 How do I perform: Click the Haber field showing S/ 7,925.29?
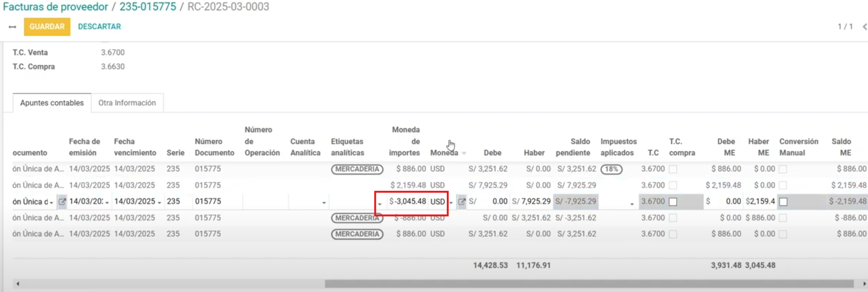coord(531,202)
